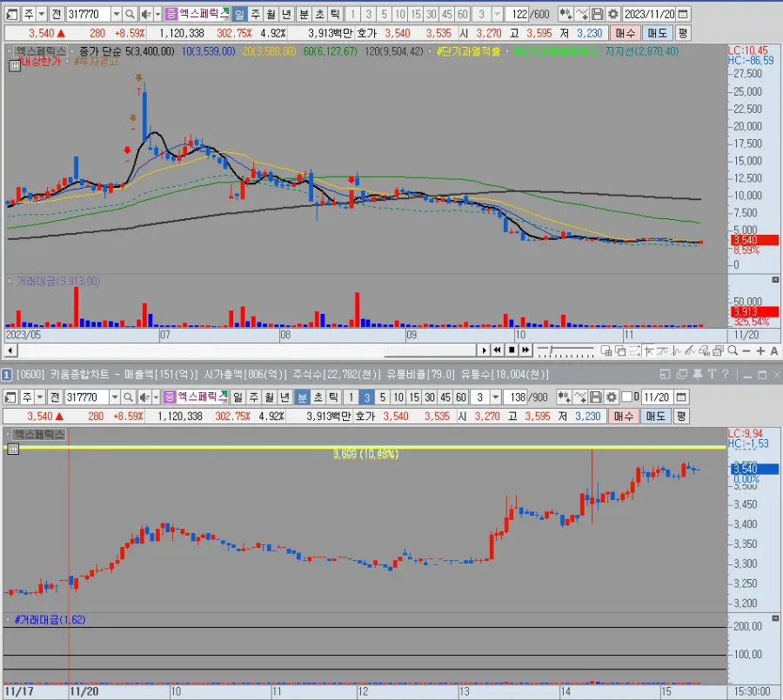Screen dimensions: 783x700
Task: Click the stop square playback button below top chart
Action: 512,350
